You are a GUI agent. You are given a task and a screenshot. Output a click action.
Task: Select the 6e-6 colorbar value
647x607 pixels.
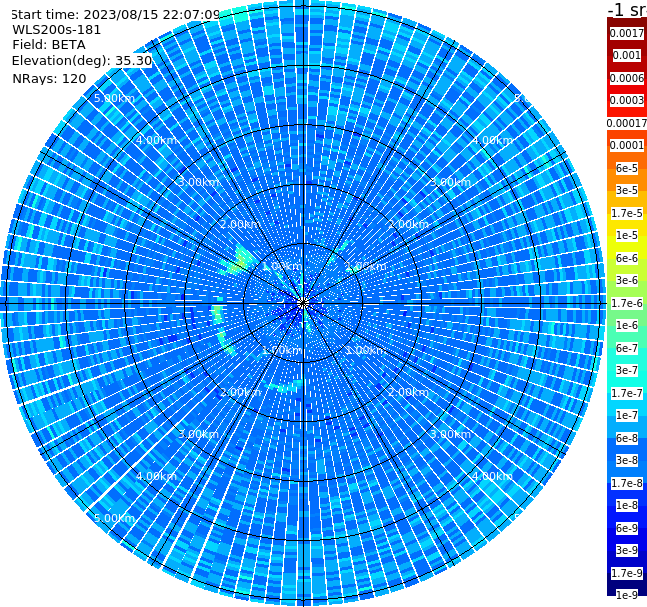pos(627,258)
